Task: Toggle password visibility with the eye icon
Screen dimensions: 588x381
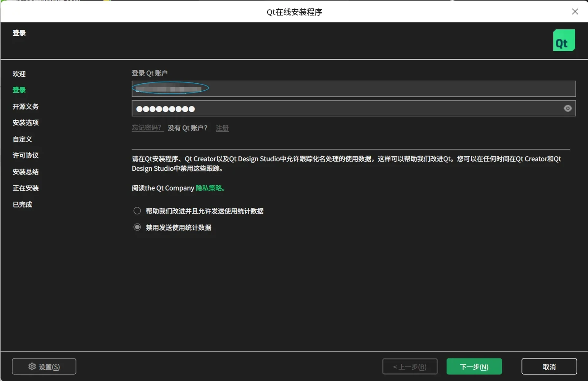Action: point(567,108)
